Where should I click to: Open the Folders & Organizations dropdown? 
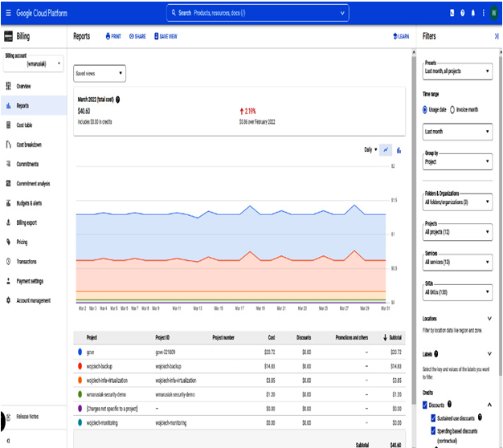457,202
